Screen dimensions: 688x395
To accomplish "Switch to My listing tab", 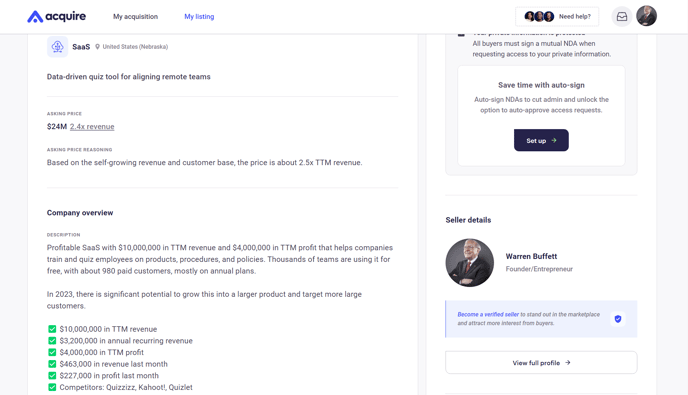I will (199, 17).
